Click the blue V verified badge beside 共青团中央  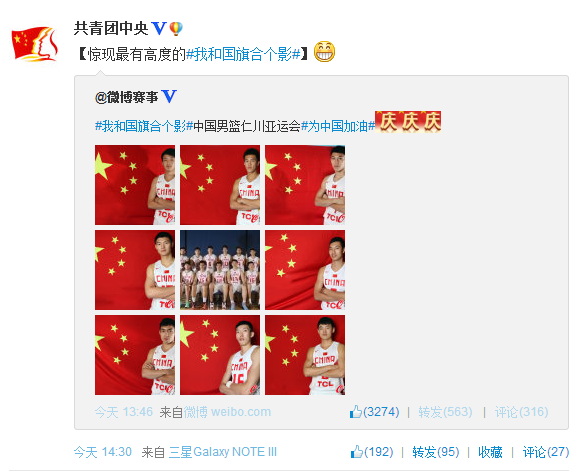(x=158, y=28)
